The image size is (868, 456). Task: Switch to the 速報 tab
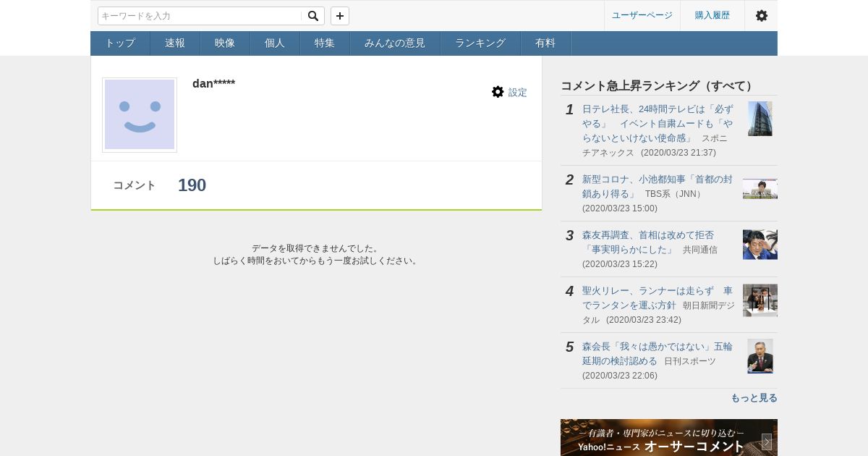(175, 43)
